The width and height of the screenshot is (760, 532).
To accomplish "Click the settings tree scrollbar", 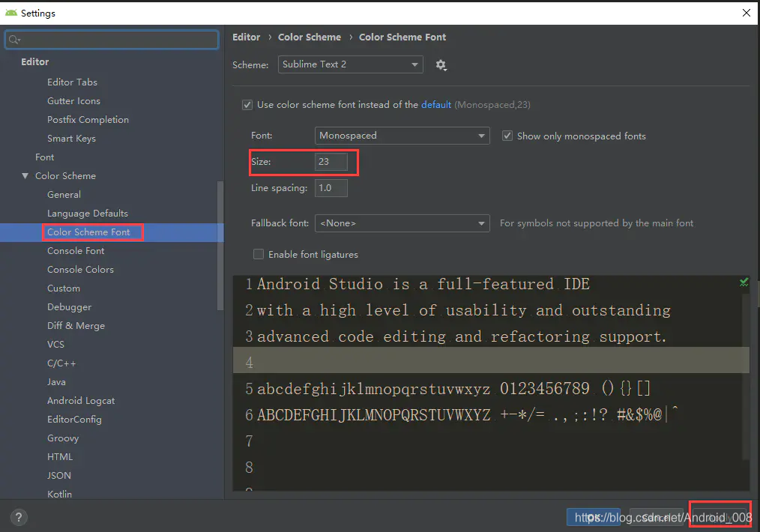I will click(x=220, y=245).
